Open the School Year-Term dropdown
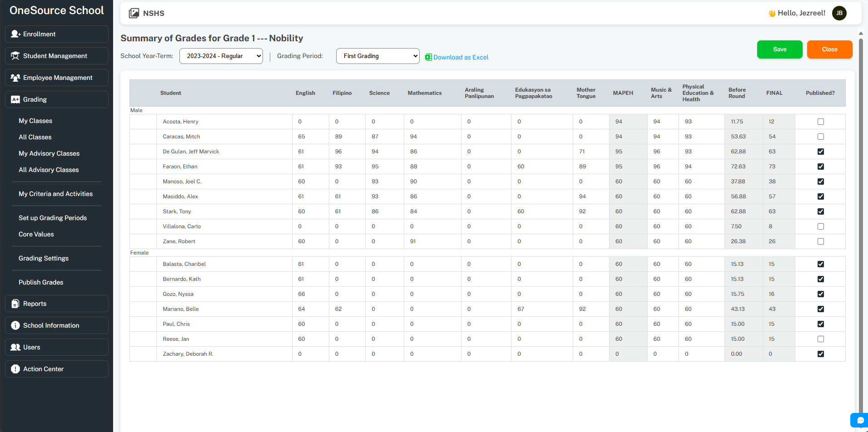 point(221,56)
